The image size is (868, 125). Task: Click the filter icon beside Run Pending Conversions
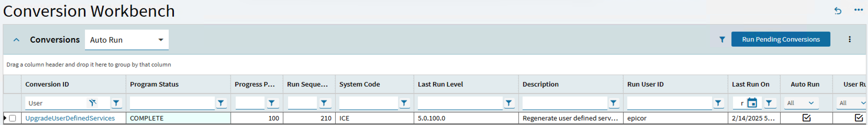pos(722,39)
